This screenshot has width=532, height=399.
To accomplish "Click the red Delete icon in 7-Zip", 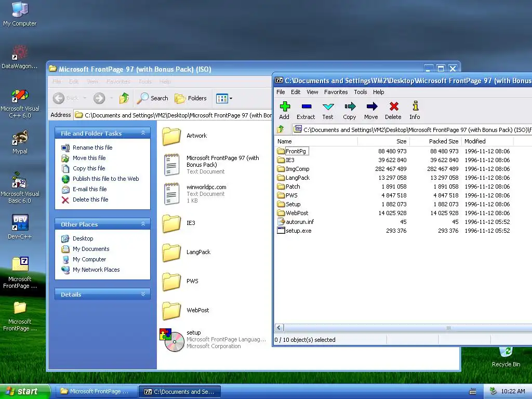I will pos(393,111).
